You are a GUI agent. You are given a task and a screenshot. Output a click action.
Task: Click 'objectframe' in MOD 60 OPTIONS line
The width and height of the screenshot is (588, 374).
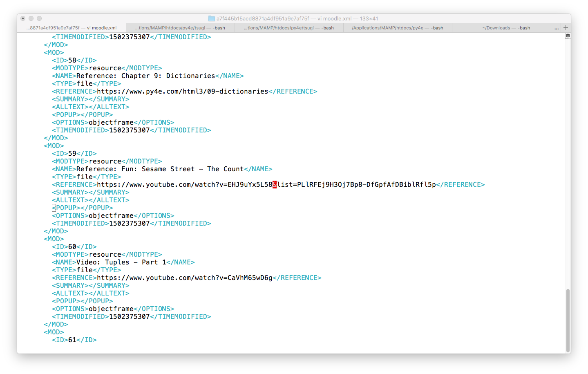(111, 309)
